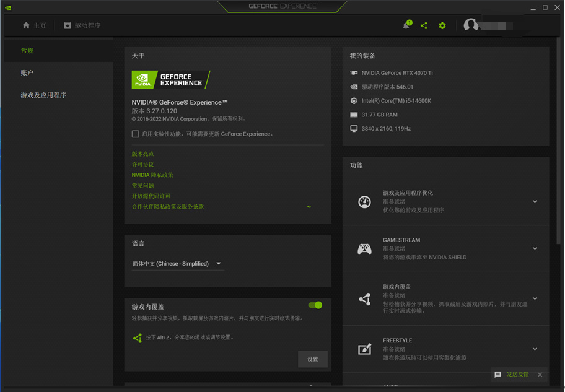The image size is (565, 392).
Task: Click the driver version icon beside 546.01
Action: [354, 87]
